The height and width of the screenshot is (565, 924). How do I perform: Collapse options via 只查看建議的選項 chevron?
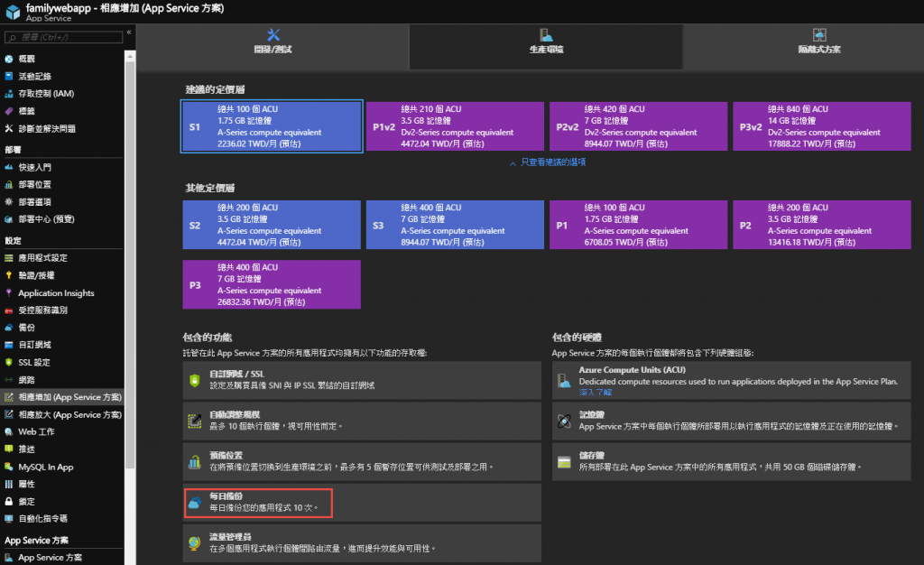[x=513, y=163]
